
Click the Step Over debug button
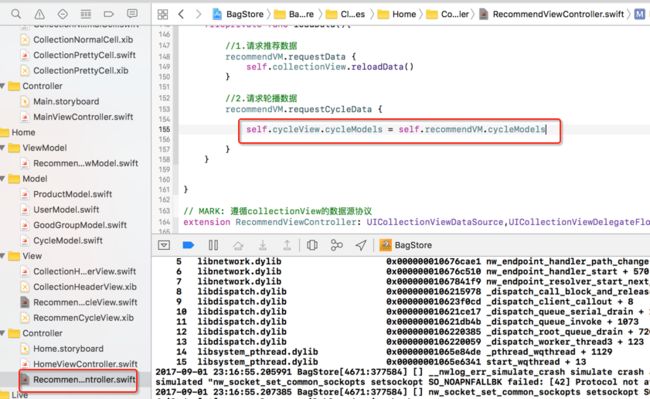[x=238, y=246]
